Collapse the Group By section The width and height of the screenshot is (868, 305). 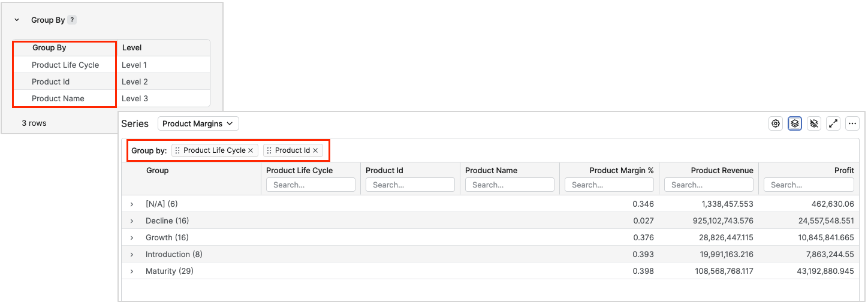coord(17,20)
